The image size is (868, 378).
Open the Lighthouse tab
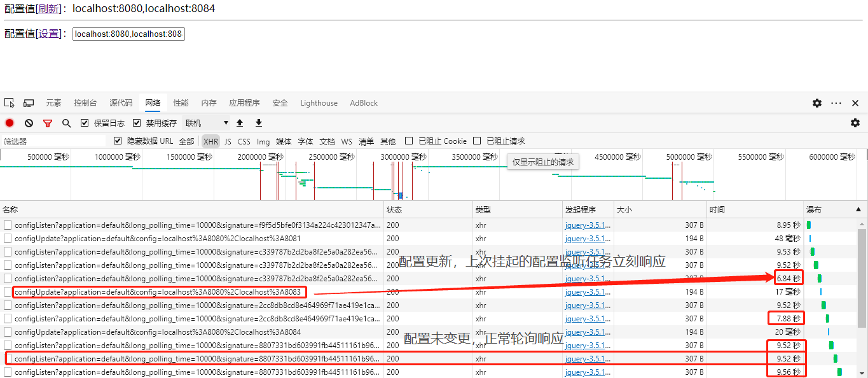click(x=319, y=102)
